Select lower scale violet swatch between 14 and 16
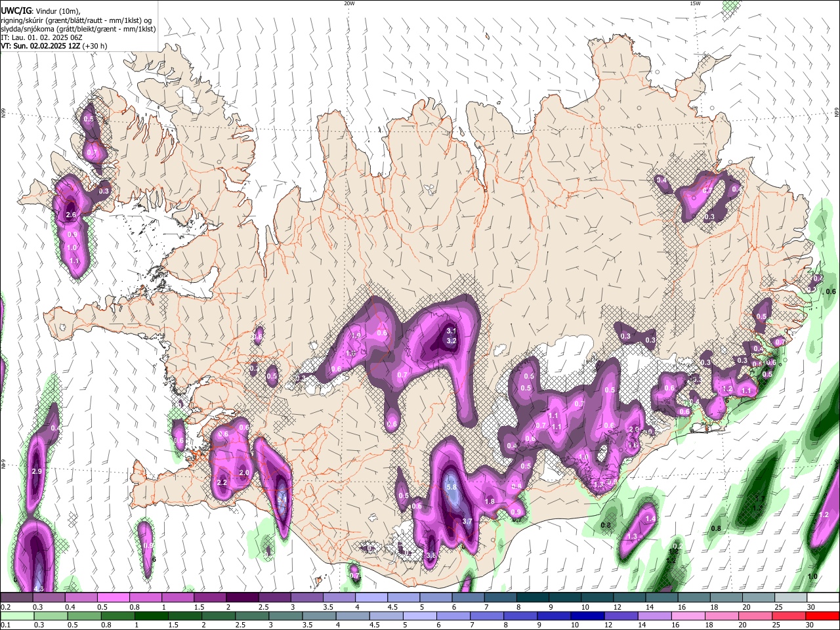Viewport: 840px width, 630px height. pyautogui.click(x=656, y=616)
